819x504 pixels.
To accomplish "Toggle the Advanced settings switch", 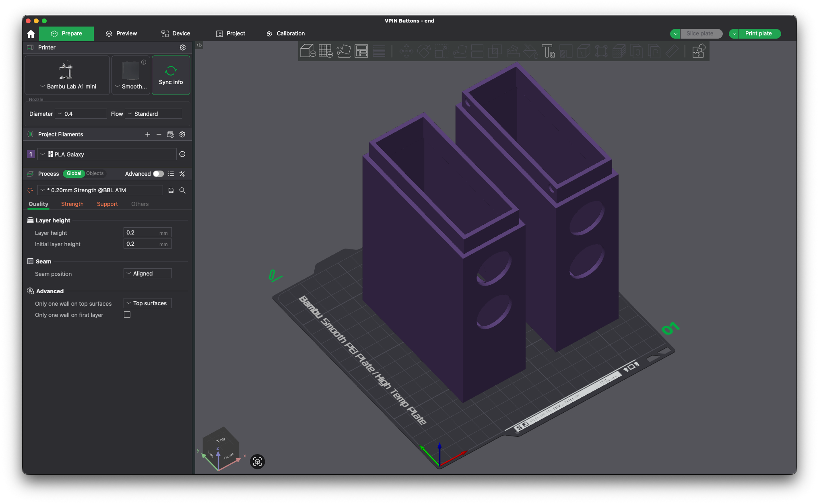I will (158, 174).
